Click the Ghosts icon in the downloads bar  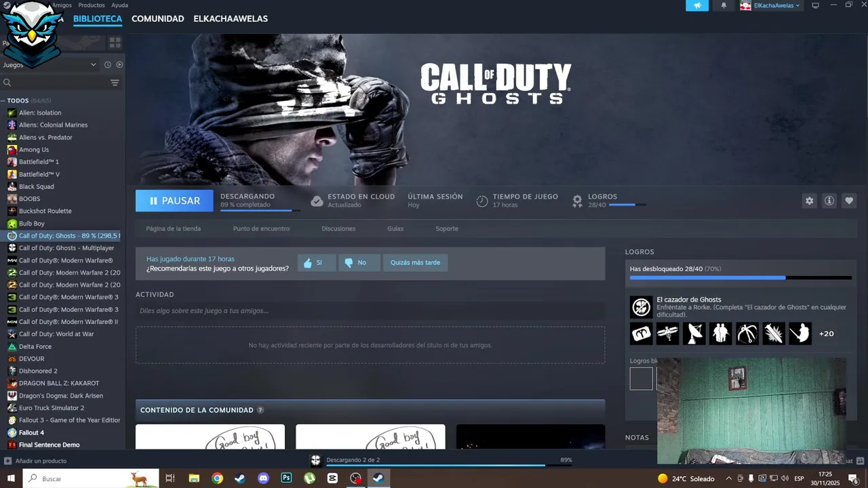coord(315,460)
